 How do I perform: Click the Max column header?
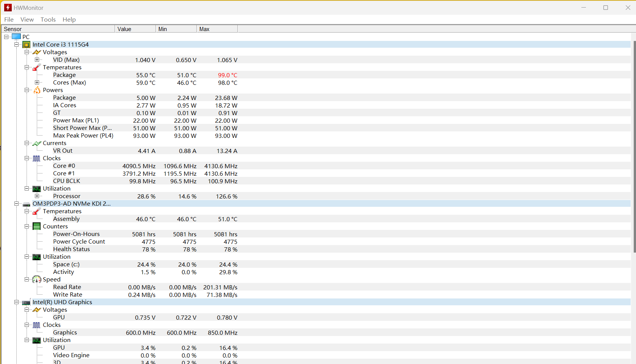tap(217, 29)
